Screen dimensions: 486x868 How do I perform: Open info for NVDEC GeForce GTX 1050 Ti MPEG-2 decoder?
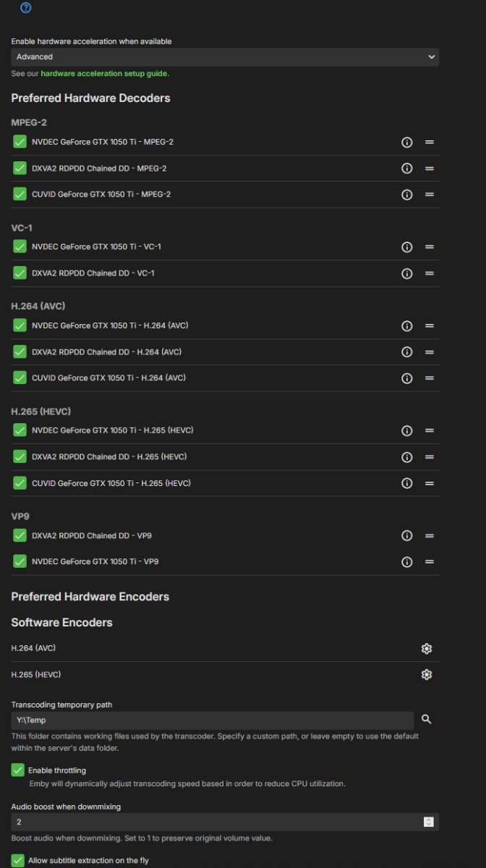pos(406,142)
